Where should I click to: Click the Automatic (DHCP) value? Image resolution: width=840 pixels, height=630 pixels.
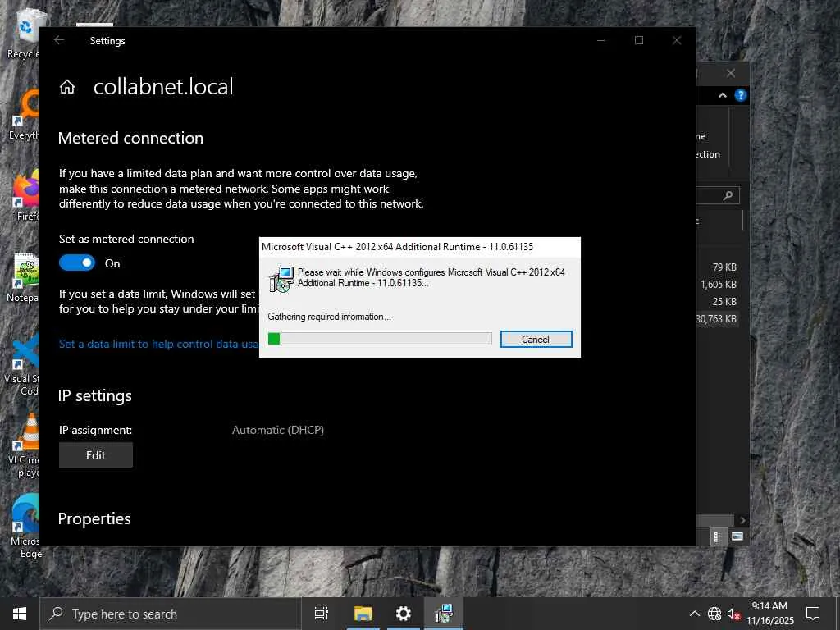click(x=278, y=430)
